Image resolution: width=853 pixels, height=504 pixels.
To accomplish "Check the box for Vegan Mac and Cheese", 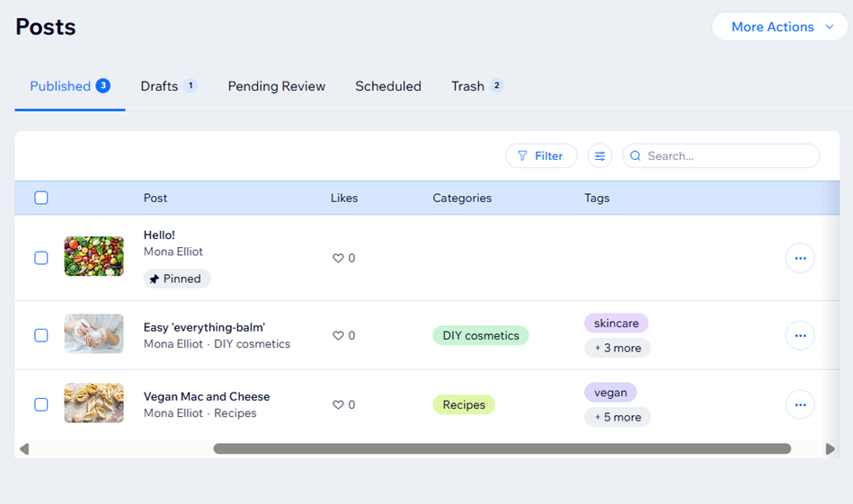I will pyautogui.click(x=41, y=405).
